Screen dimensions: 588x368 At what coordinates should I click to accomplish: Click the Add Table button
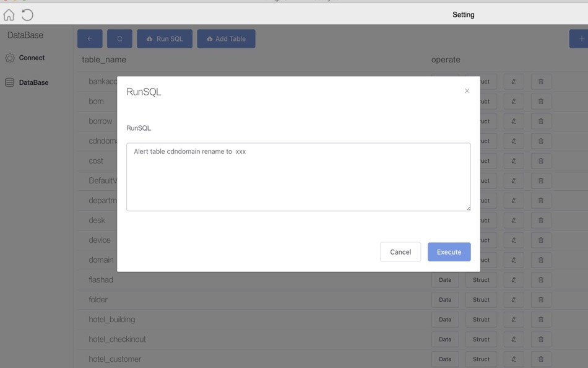(x=226, y=38)
